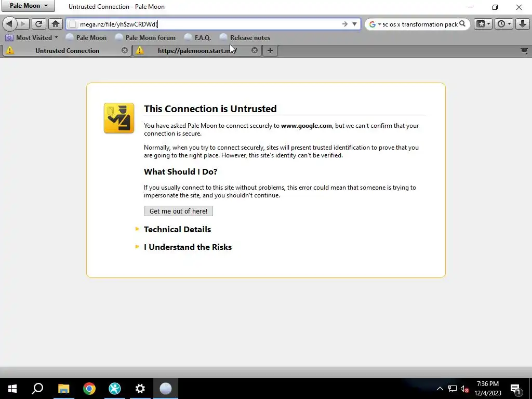Click the Forward navigation arrow
Viewport: 532px width, 399px height.
[23, 24]
